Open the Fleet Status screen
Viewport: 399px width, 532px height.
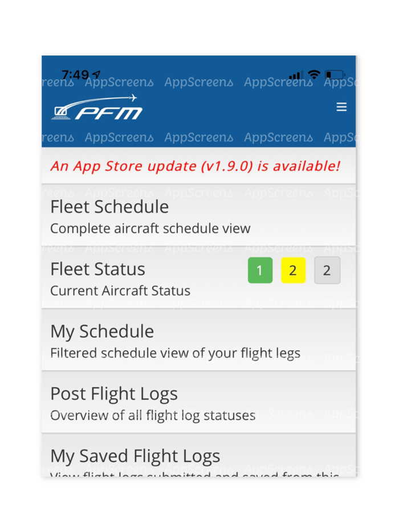97,269
